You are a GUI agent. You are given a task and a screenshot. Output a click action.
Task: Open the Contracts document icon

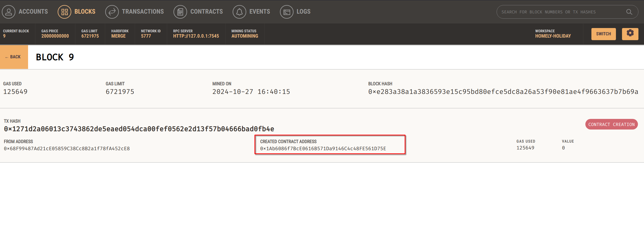point(180,12)
